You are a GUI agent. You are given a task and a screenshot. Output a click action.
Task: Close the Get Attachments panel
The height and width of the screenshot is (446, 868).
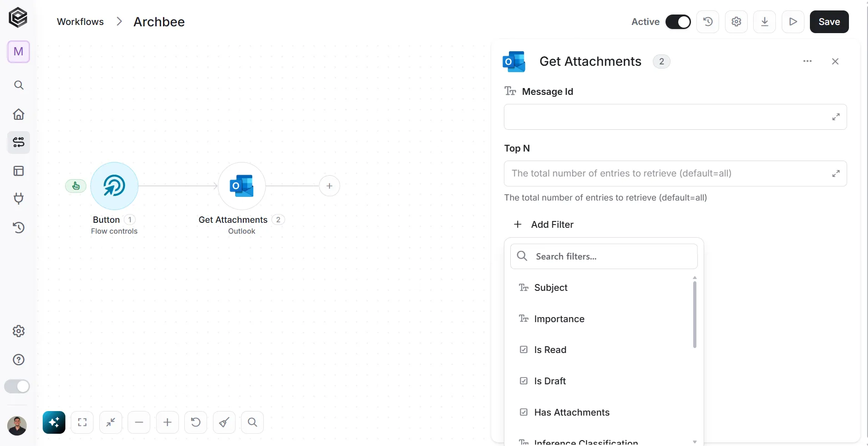835,61
